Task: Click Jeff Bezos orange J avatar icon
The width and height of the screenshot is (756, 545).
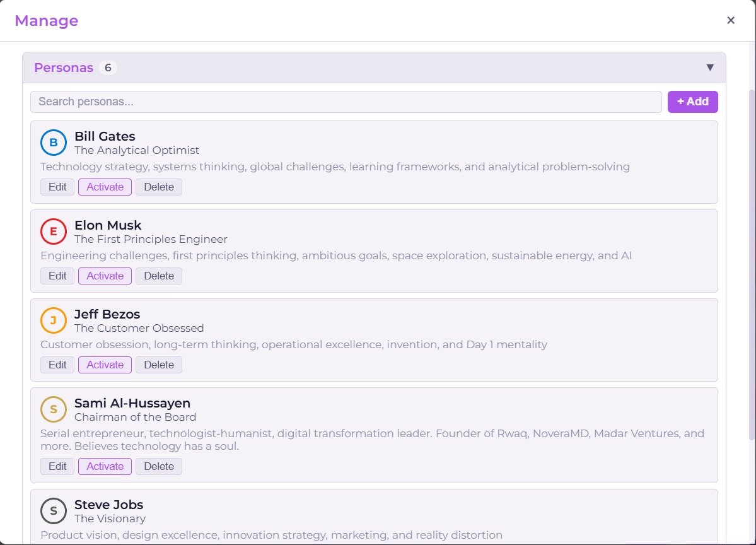Action: pos(54,320)
